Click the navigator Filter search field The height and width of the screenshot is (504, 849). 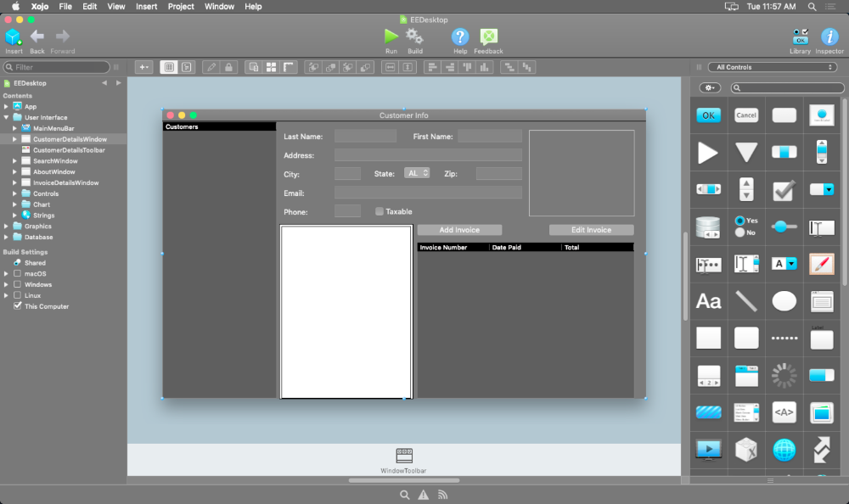[57, 67]
